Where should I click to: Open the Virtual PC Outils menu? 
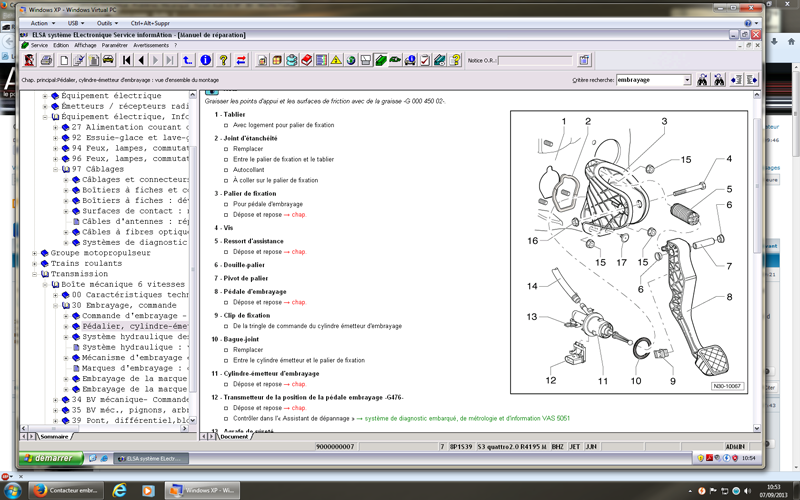[107, 23]
